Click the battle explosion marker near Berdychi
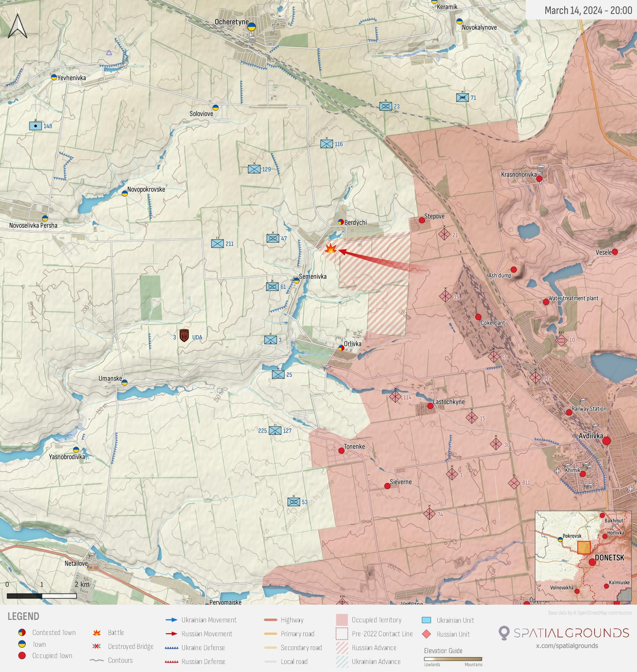The width and height of the screenshot is (637, 672). click(x=331, y=249)
